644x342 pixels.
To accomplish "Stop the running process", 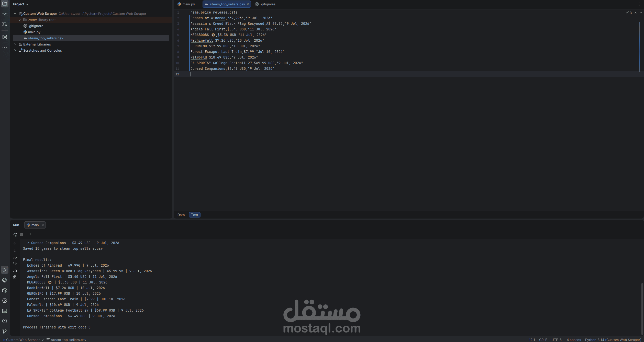I will (22, 235).
